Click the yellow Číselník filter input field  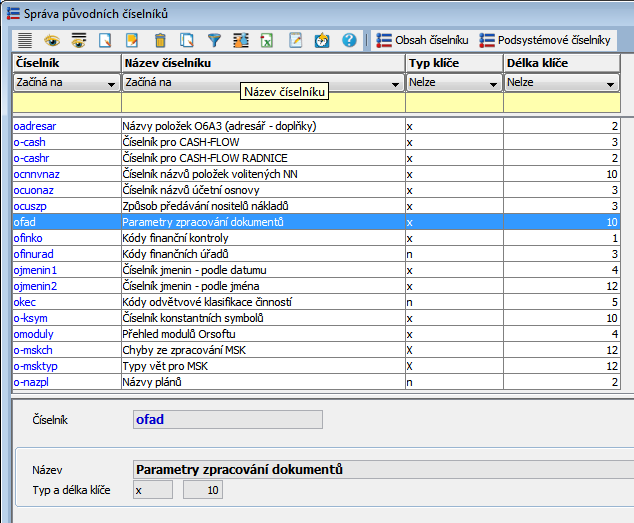coord(66,102)
